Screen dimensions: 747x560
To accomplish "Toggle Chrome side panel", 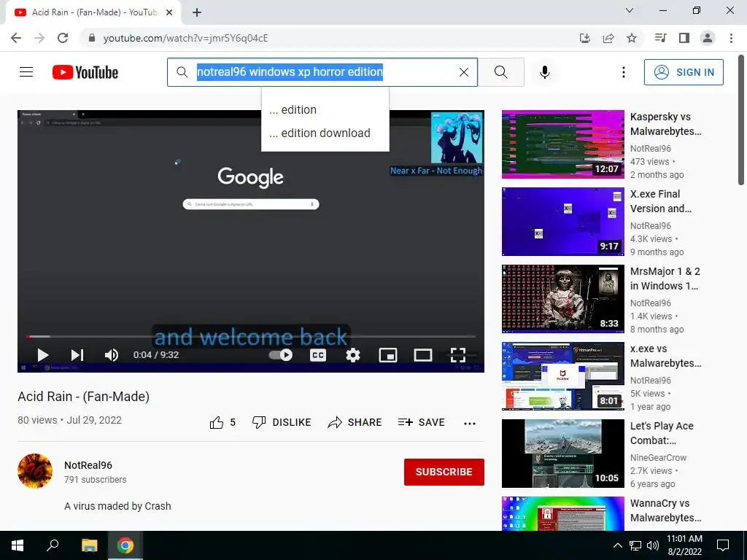I will [x=684, y=38].
